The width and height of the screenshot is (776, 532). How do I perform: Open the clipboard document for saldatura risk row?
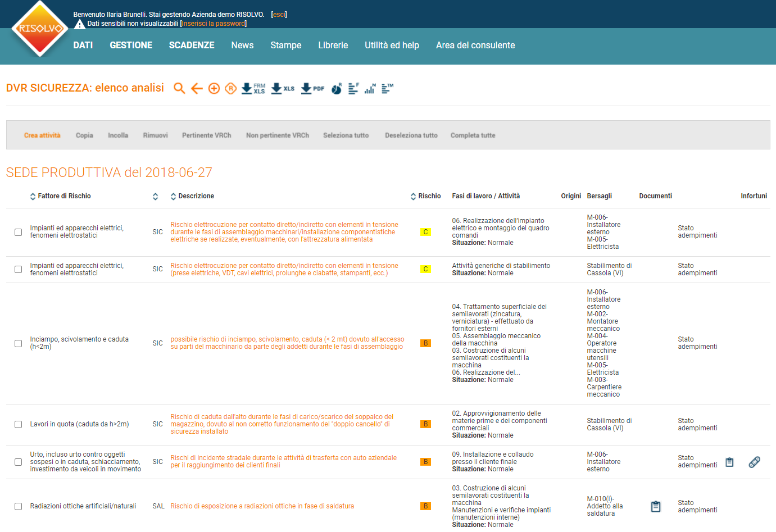click(656, 506)
